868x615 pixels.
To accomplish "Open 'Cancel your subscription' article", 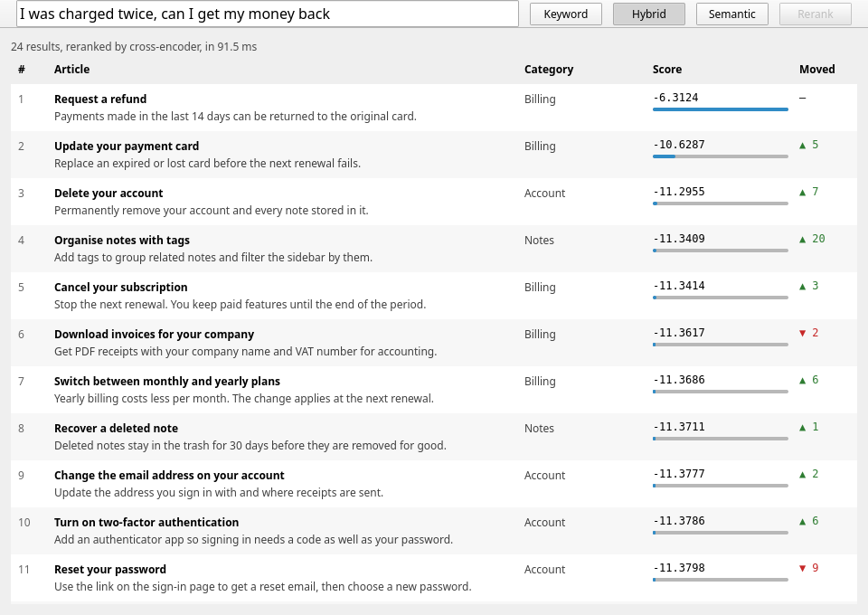I will tap(120, 288).
